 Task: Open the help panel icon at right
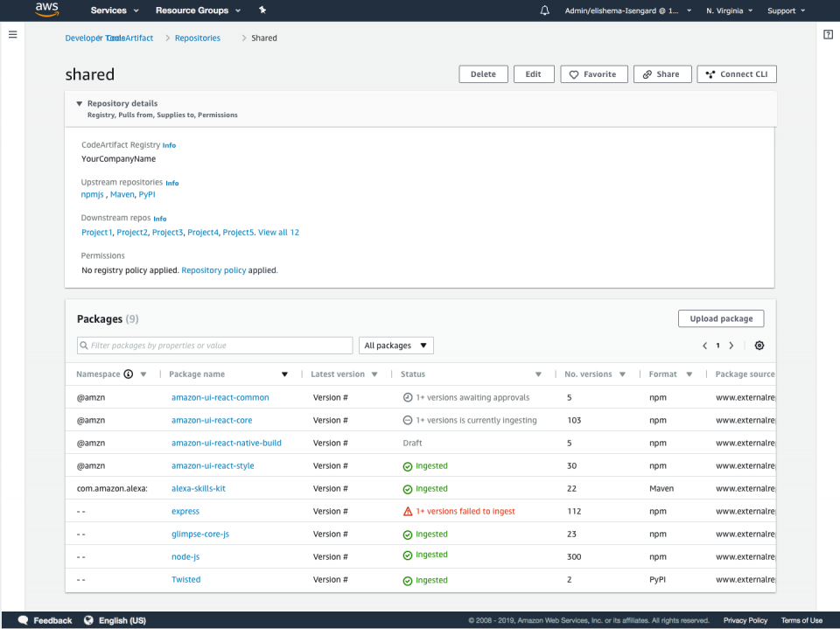click(828, 35)
